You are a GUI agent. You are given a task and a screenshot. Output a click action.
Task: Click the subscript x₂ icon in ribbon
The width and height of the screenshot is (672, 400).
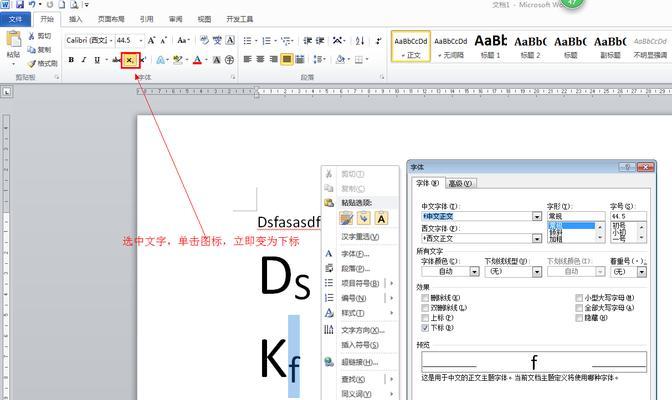130,60
